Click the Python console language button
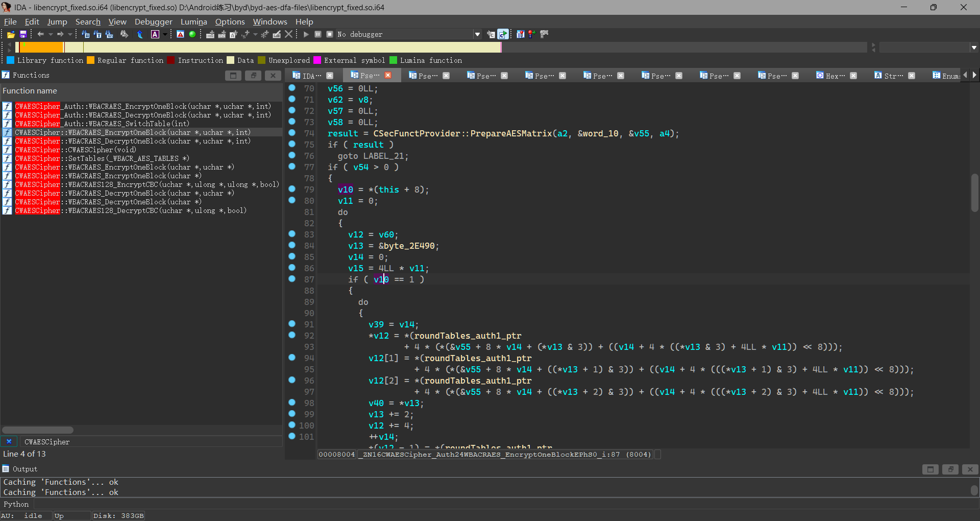The height and width of the screenshot is (521, 980). point(16,504)
